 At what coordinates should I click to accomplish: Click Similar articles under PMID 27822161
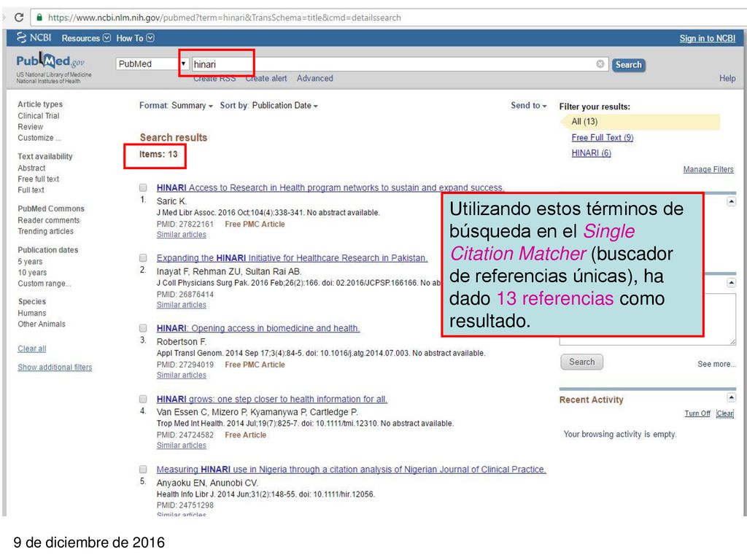(182, 235)
